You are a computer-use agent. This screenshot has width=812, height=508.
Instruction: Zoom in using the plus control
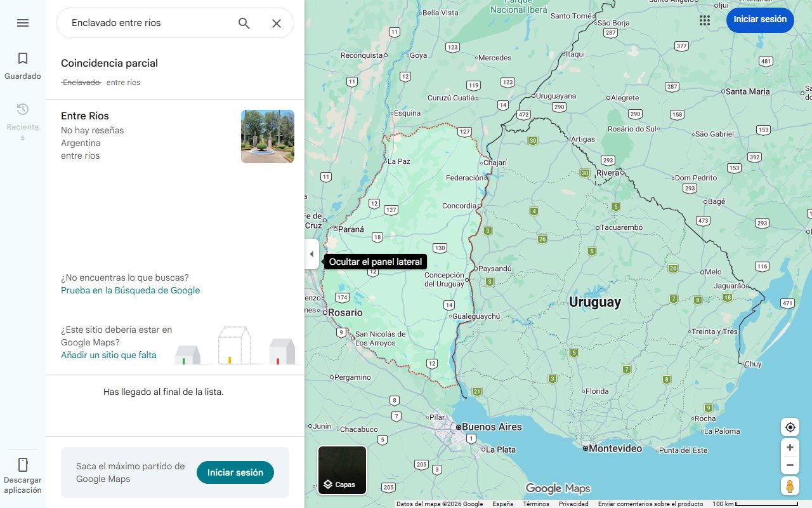[790, 447]
